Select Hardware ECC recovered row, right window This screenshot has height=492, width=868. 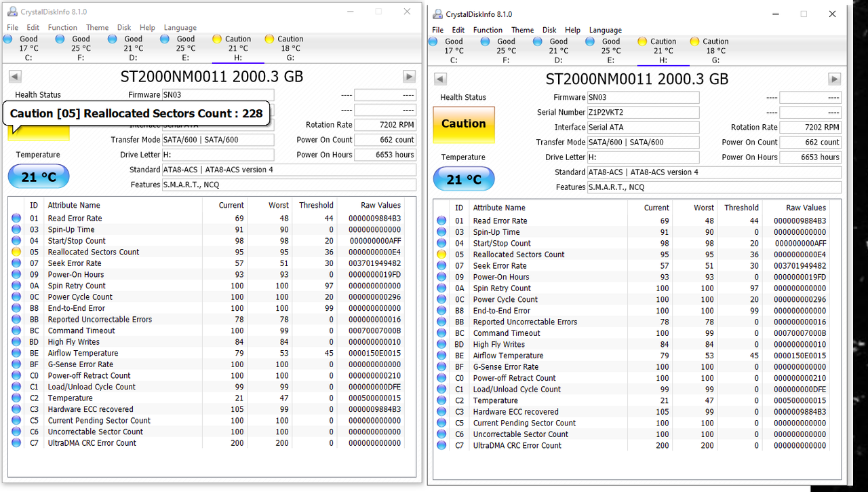point(631,411)
